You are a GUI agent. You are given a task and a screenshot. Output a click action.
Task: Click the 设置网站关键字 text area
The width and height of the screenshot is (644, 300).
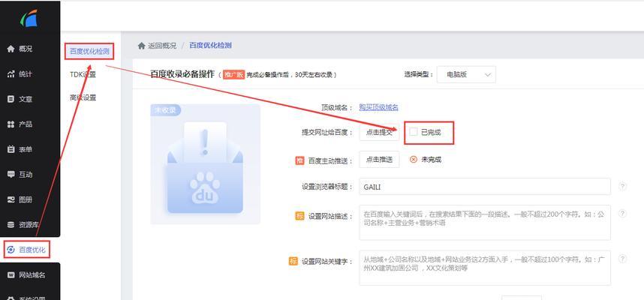(485, 268)
